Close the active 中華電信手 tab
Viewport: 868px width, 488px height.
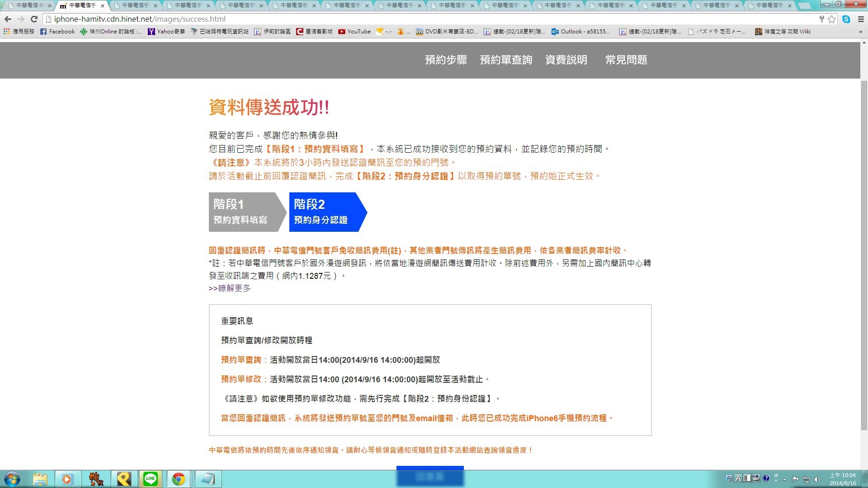click(x=103, y=6)
